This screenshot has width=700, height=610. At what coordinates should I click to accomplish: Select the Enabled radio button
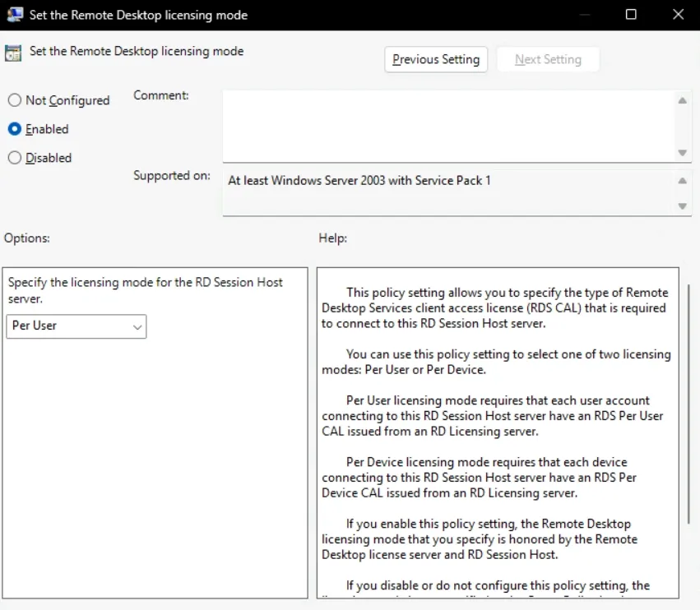click(15, 129)
